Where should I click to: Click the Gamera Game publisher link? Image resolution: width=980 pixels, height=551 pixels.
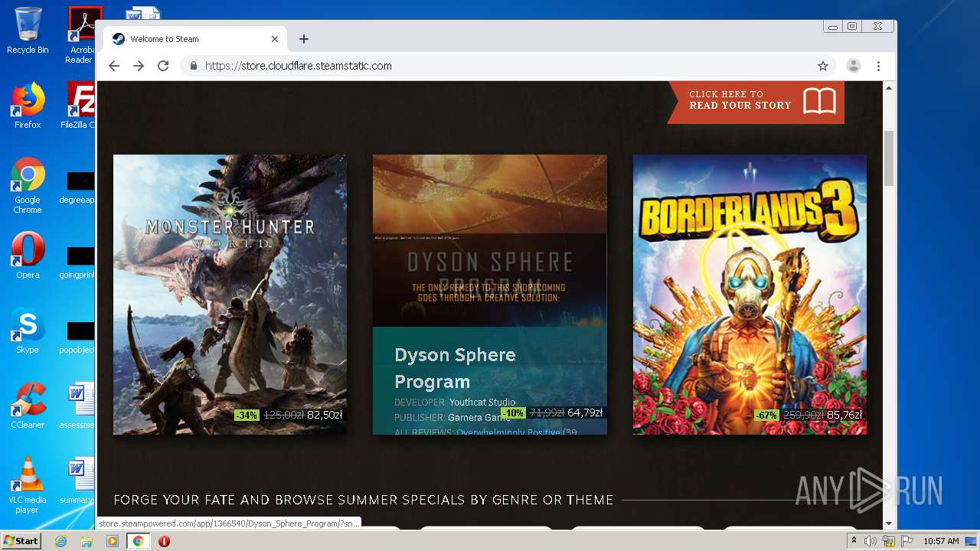[x=479, y=418]
